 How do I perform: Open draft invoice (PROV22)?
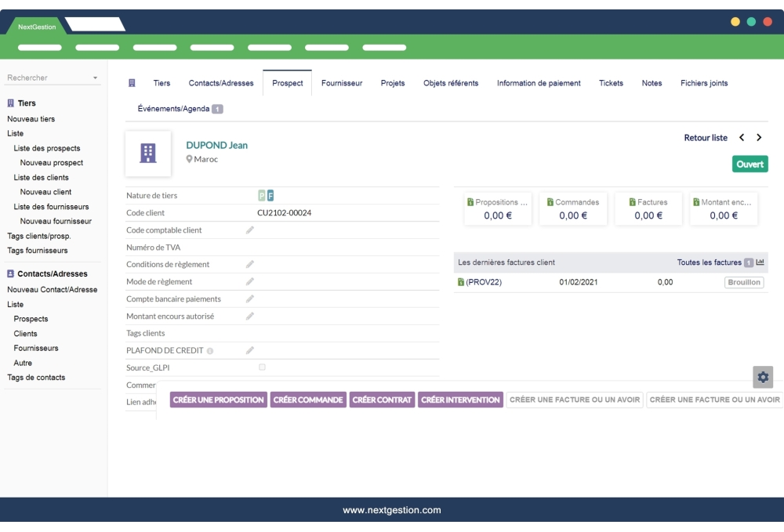tap(483, 282)
